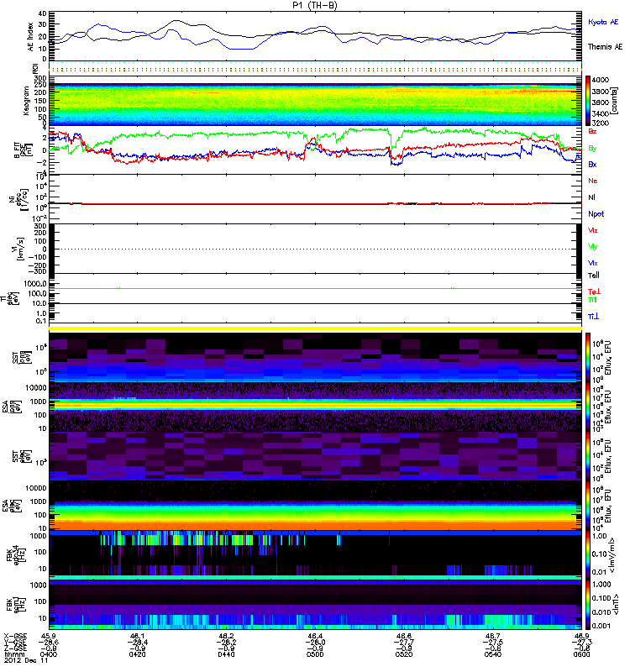Screen dimensions: 630x672
Task: Click the Keogram counts color bar
Action: tap(588, 101)
